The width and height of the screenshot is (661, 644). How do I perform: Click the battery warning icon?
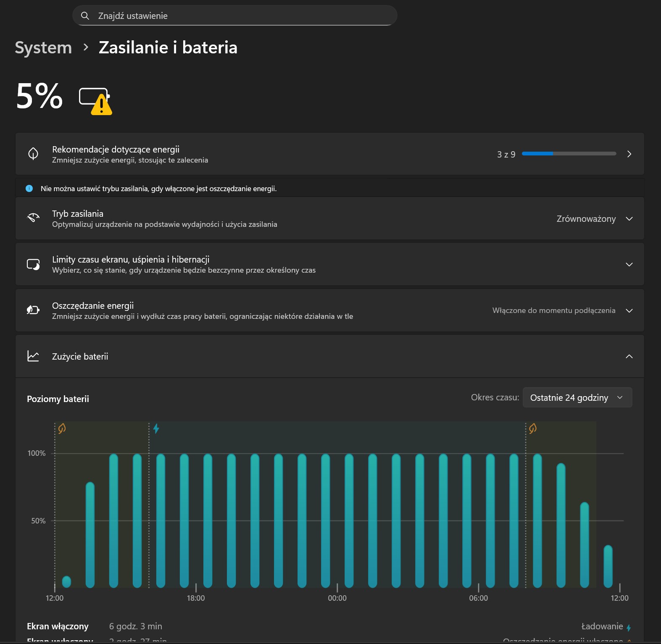[x=96, y=101]
